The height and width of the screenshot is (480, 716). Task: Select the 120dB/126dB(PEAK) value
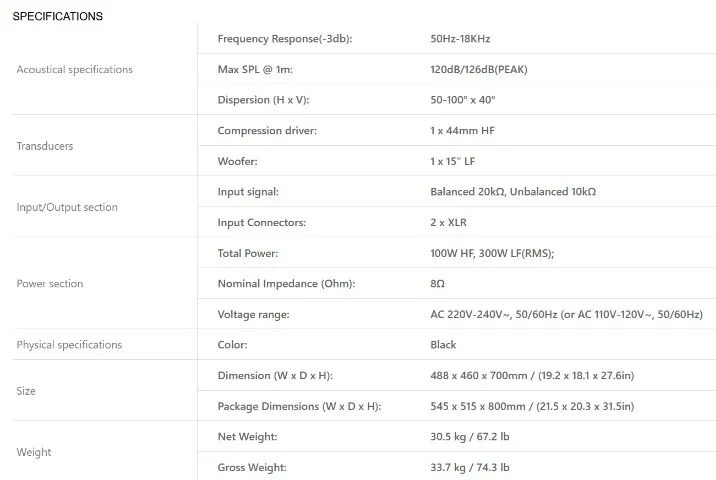pyautogui.click(x=479, y=69)
